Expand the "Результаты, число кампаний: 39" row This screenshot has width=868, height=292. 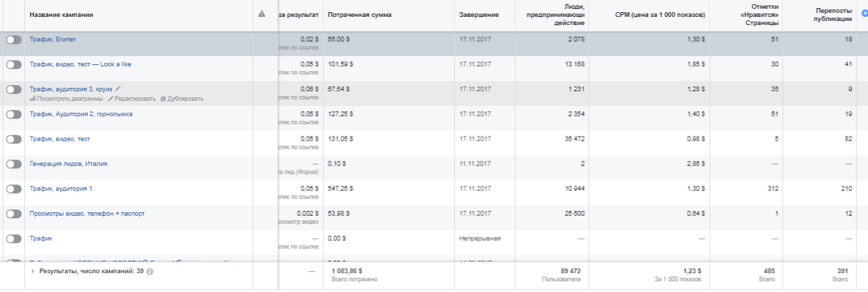tap(33, 271)
